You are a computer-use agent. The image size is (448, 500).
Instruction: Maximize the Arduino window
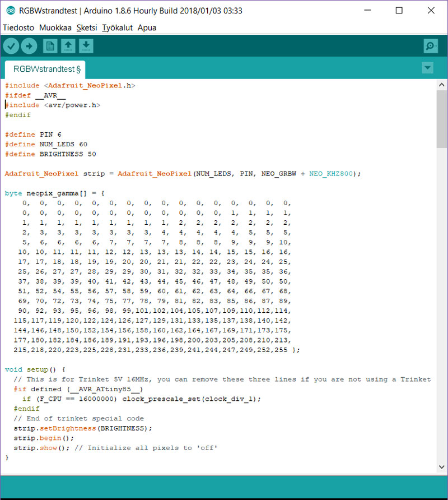pos(399,11)
